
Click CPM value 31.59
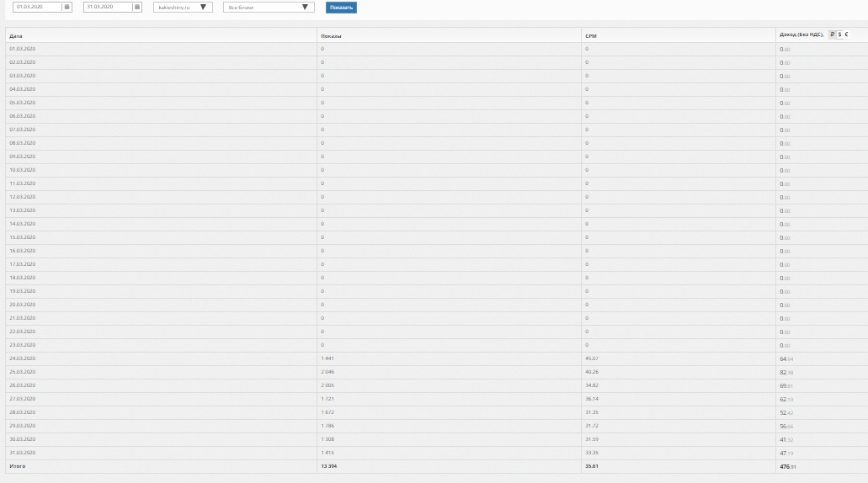click(592, 438)
